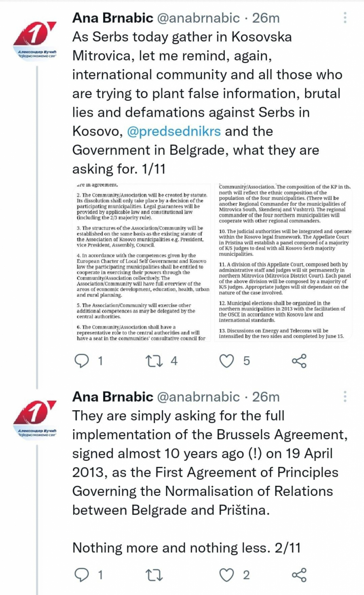Click the 26m timestamp on first tweet
364x595 pixels.
pyautogui.click(x=266, y=18)
